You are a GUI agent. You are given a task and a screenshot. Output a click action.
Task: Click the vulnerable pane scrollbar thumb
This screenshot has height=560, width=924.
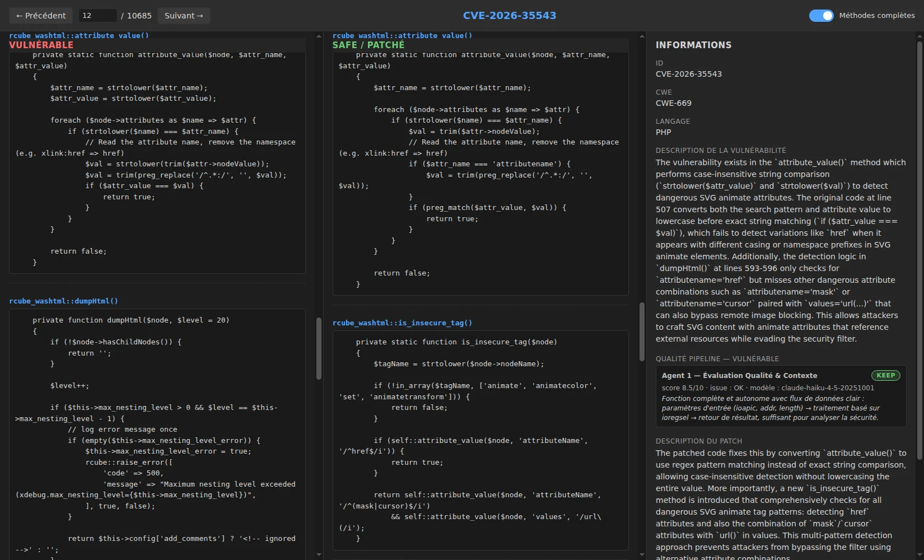click(319, 348)
